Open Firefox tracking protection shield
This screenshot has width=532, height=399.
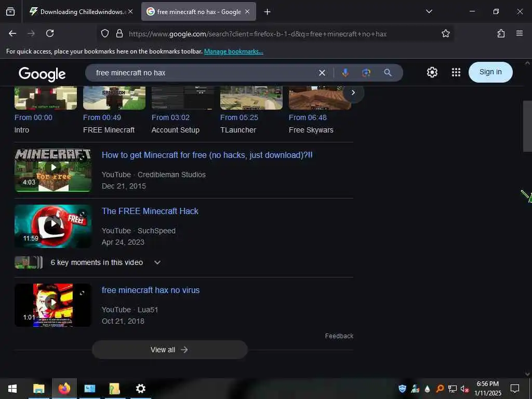coord(105,33)
